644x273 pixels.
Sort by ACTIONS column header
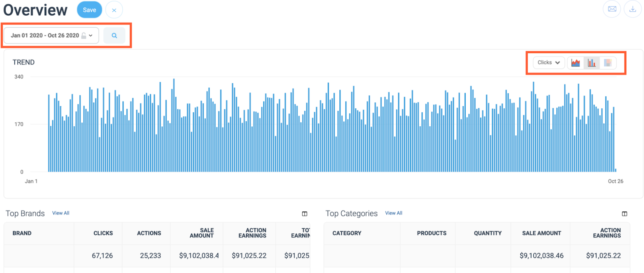pyautogui.click(x=149, y=233)
